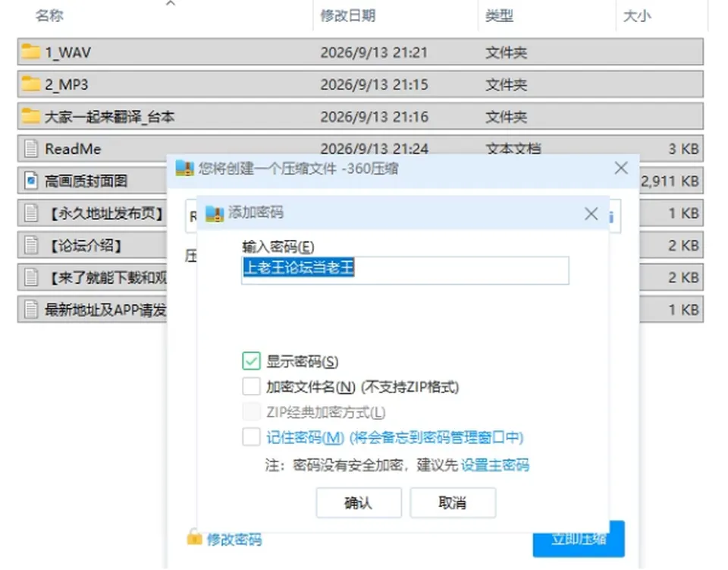Click the 文本文档 type cell
This screenshot has height=570, width=728.
click(513, 149)
